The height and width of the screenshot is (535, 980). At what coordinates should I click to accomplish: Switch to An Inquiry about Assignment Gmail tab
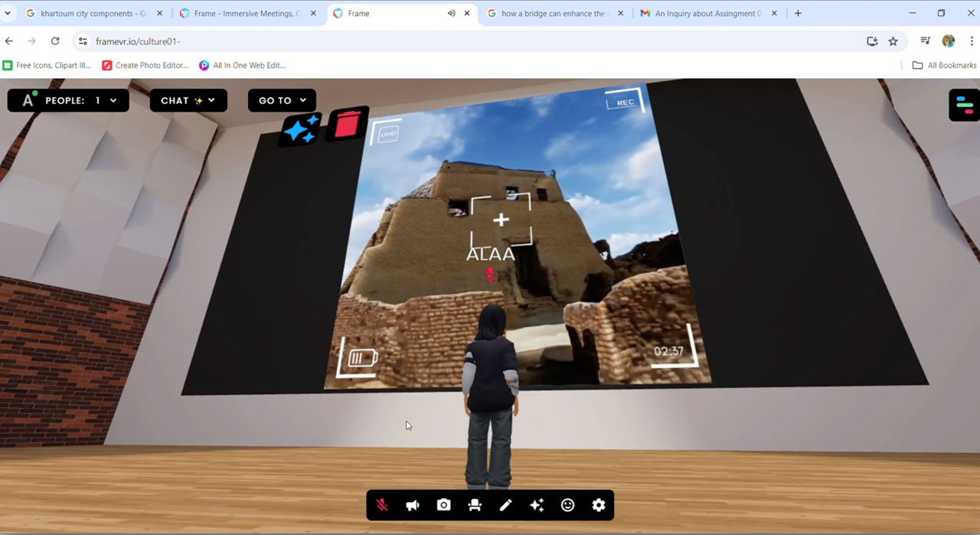tap(708, 14)
